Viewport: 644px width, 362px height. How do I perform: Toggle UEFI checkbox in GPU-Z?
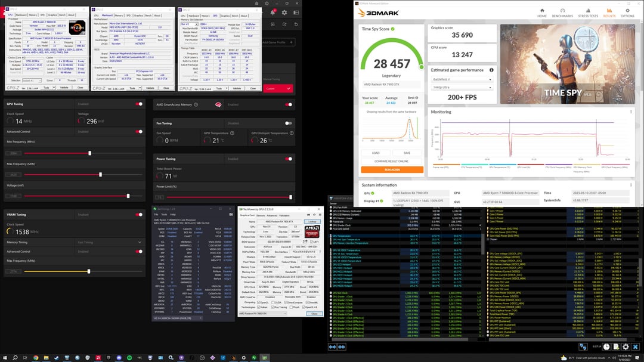pyautogui.click(x=311, y=242)
